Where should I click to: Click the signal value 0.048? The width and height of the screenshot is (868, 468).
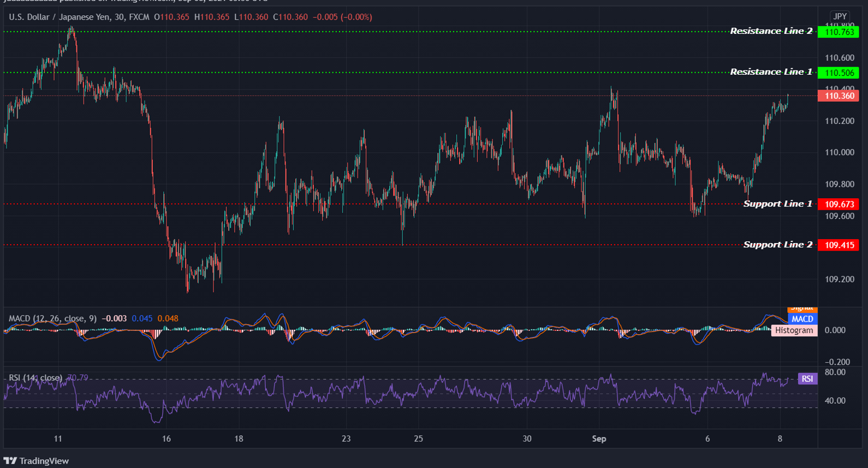(168, 318)
